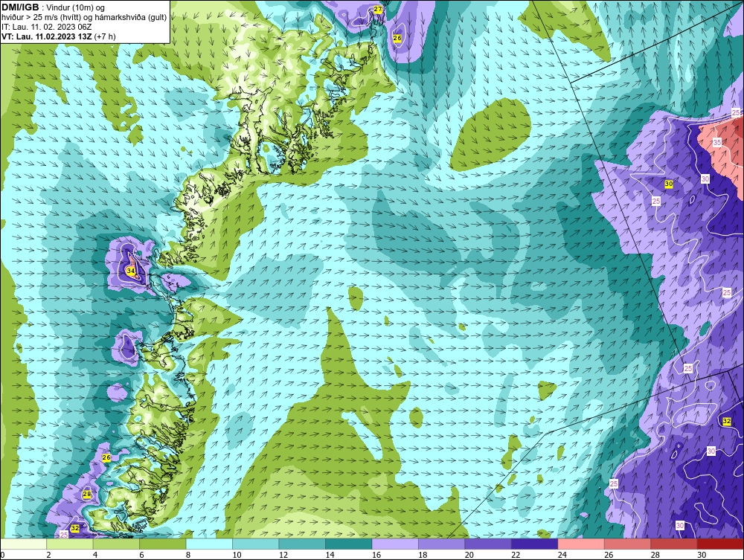Select the darkest red legend swatch above 30

721,544
